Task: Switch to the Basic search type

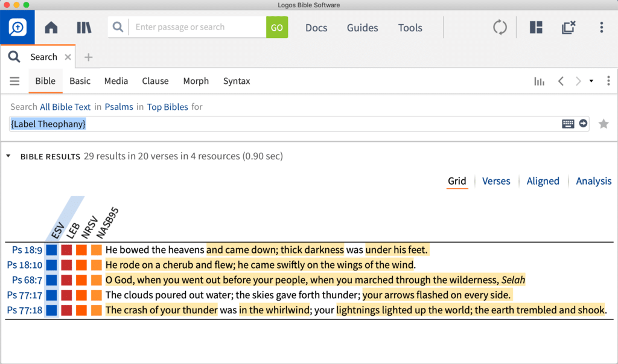Action: coord(80,81)
